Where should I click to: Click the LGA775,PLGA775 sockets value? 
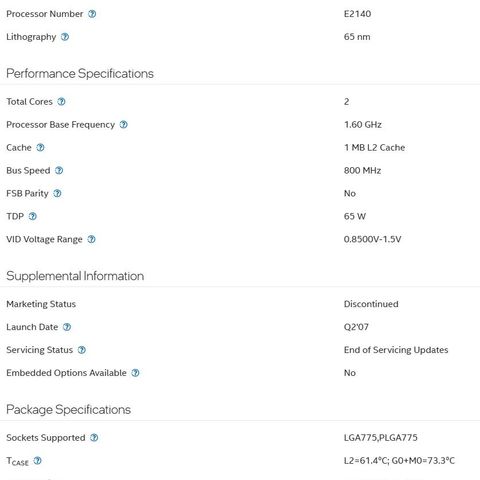pyautogui.click(x=380, y=437)
